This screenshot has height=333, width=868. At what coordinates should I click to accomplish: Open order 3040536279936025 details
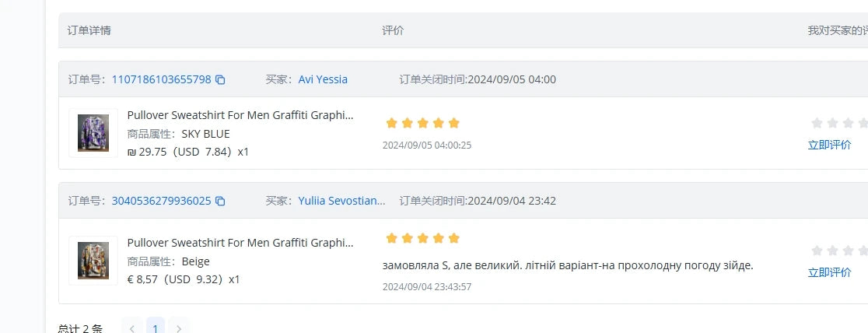coord(161,201)
